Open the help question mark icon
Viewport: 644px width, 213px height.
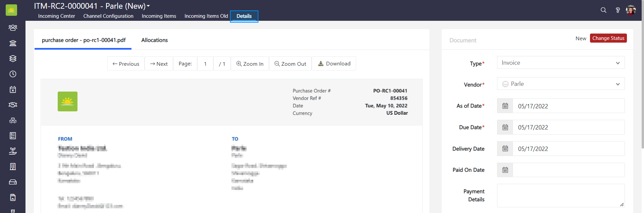pos(618,10)
